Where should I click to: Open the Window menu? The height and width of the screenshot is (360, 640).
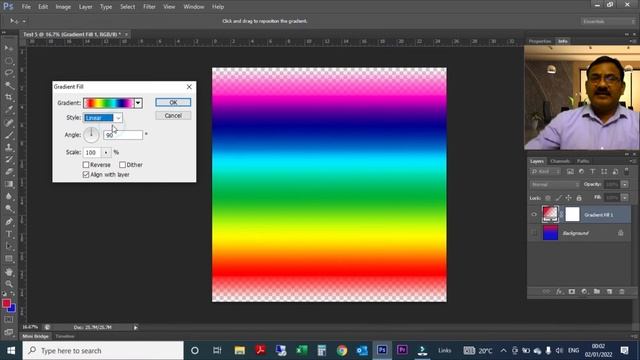(x=193, y=7)
